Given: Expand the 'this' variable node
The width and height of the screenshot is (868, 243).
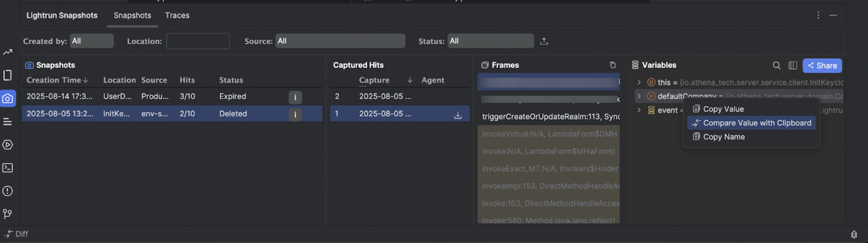Looking at the screenshot, I should tap(639, 82).
